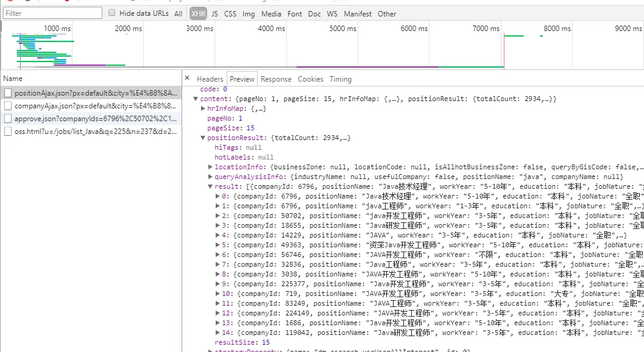Select the Manifest filter type
Screen dimensions: 644x352
357,13
